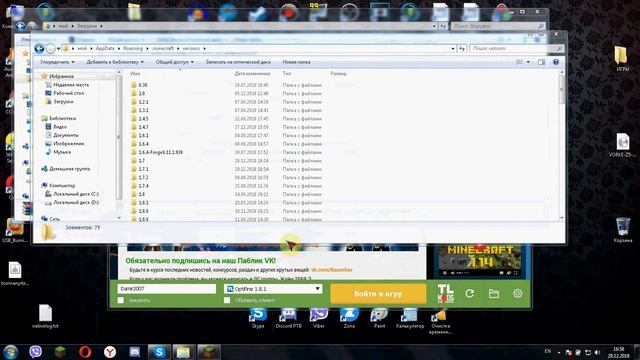Open the vk.com/tlauncher link
Screen dimensions: 640x360
pos(331,270)
